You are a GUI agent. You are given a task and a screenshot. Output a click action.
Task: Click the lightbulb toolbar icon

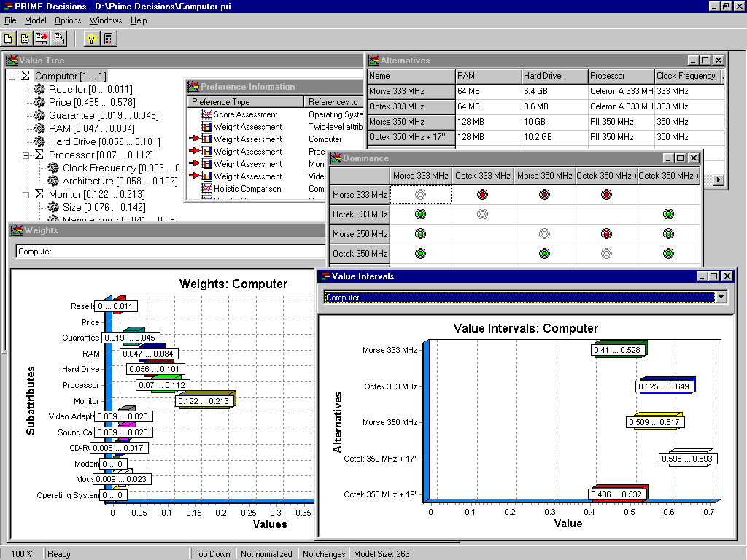pos(91,39)
